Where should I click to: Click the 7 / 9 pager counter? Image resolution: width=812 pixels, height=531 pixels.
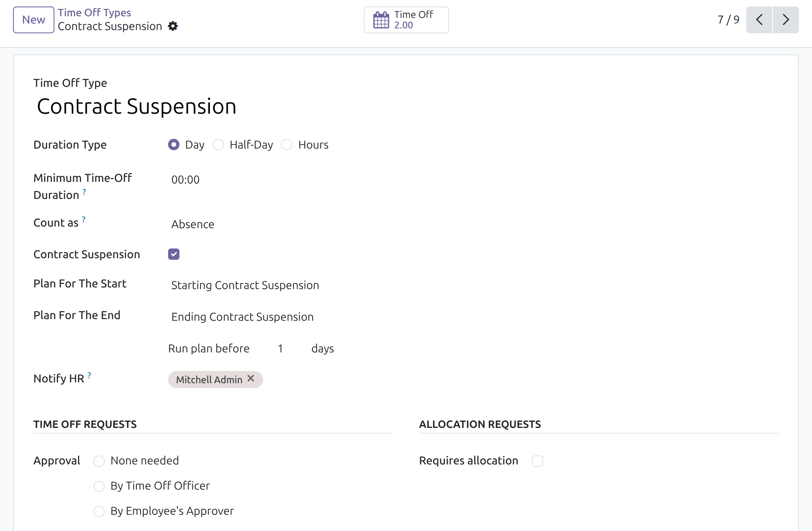click(x=728, y=20)
